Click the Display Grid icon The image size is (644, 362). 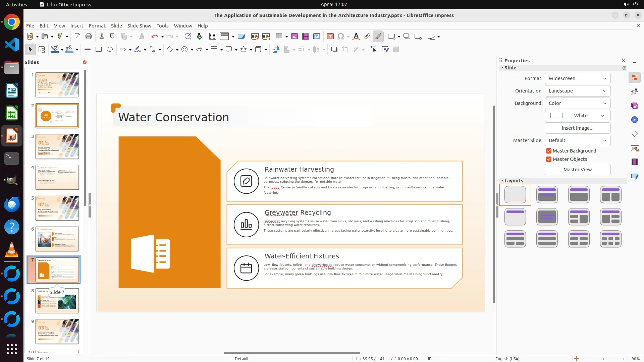tap(213, 37)
